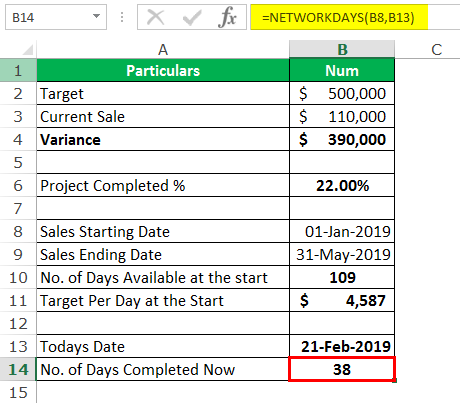Select row 14 header
This screenshot has width=460, height=403.
tap(18, 369)
